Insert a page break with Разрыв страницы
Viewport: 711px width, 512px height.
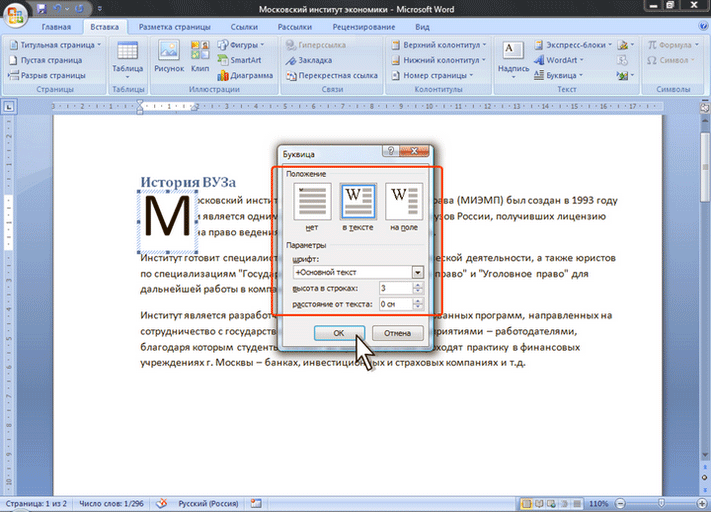pos(47,75)
